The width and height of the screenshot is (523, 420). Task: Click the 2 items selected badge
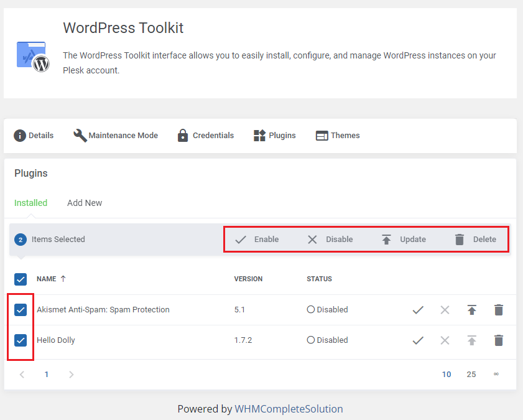point(21,240)
